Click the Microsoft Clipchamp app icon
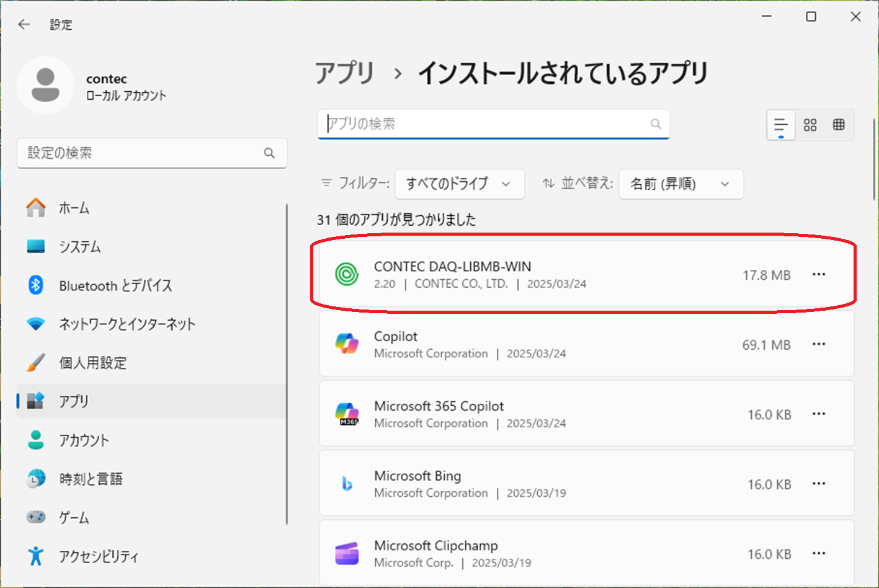Screen dimensions: 879x588 tap(347, 553)
